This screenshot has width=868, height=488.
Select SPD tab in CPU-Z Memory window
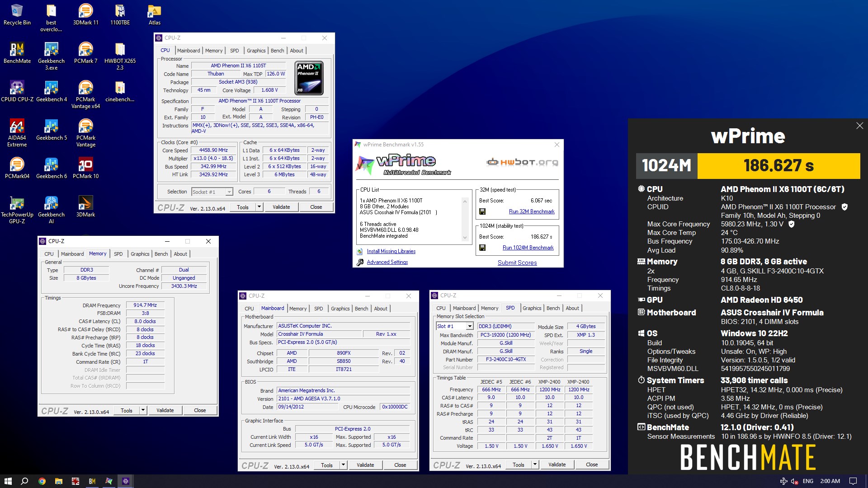click(118, 254)
